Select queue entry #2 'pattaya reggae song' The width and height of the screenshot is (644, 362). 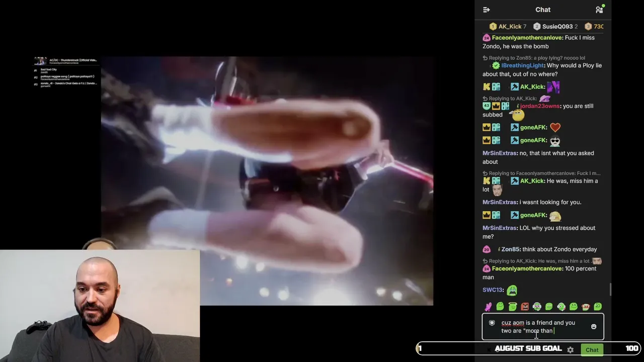point(64,77)
